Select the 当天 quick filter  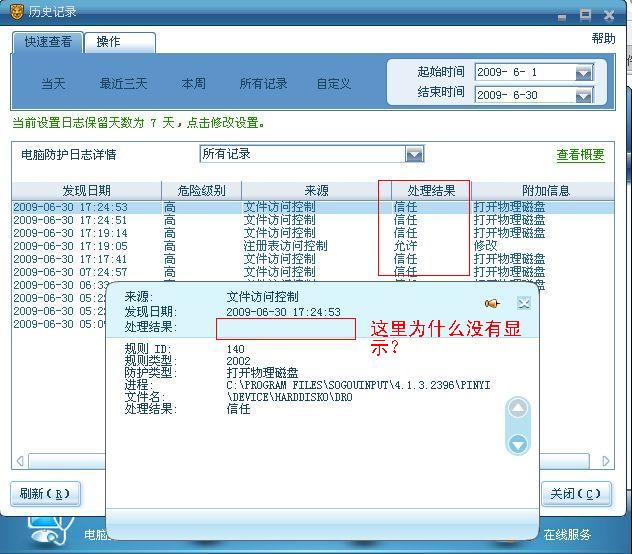tap(53, 84)
